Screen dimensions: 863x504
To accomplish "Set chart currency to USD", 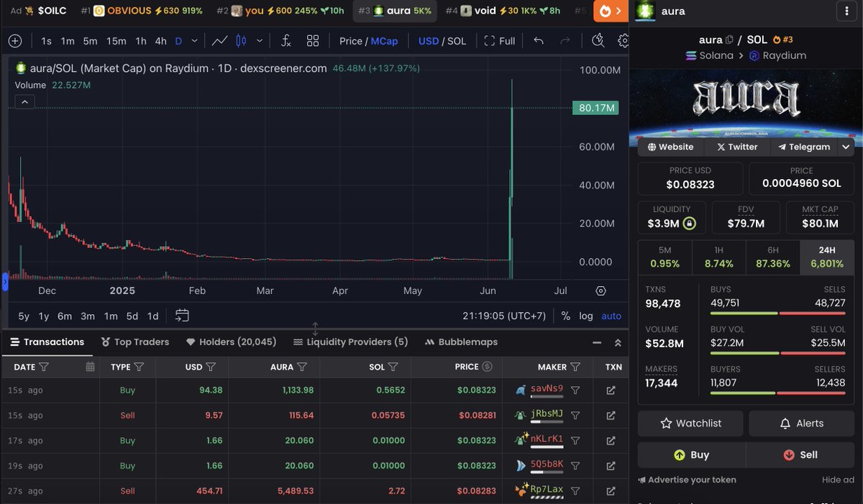I will (x=429, y=41).
